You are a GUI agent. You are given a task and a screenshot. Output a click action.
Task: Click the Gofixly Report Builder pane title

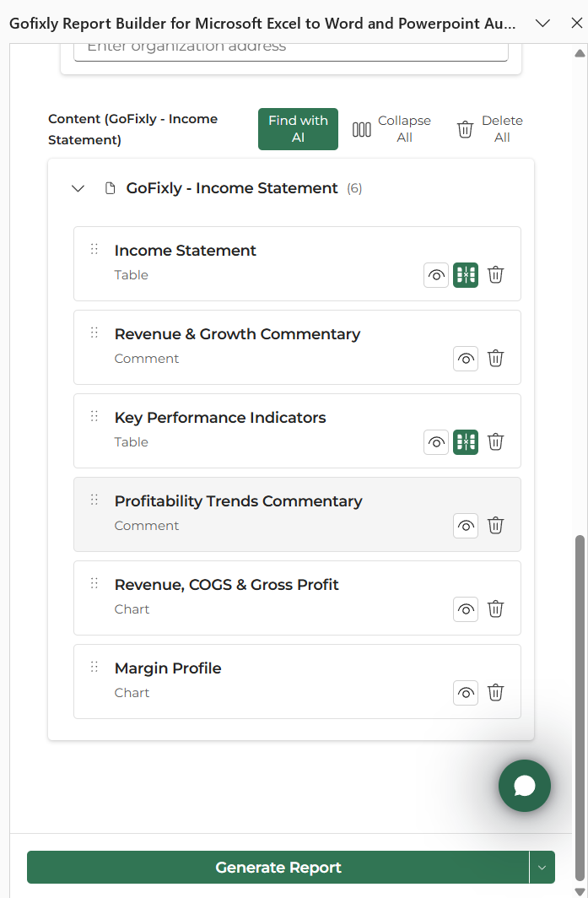(x=262, y=24)
